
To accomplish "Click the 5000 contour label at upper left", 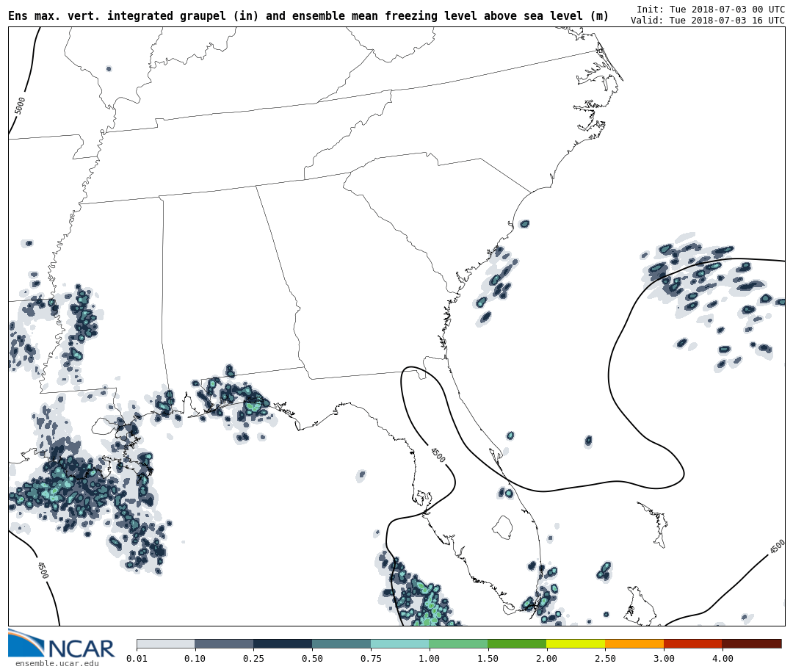I will click(20, 106).
